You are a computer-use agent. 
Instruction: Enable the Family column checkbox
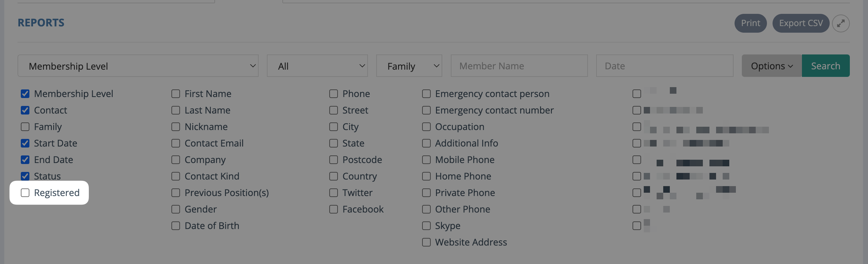(x=25, y=127)
